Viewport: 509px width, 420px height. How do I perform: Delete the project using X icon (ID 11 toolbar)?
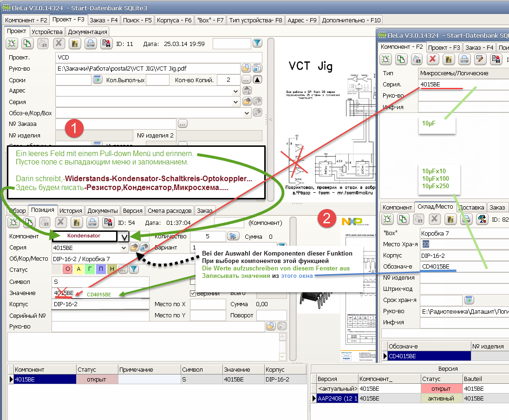tap(59, 43)
